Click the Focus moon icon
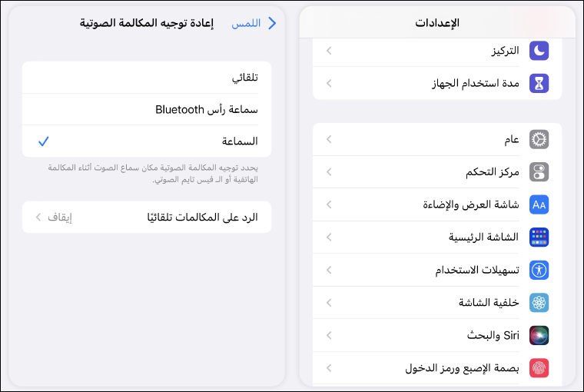This screenshot has height=392, width=584. click(x=539, y=51)
